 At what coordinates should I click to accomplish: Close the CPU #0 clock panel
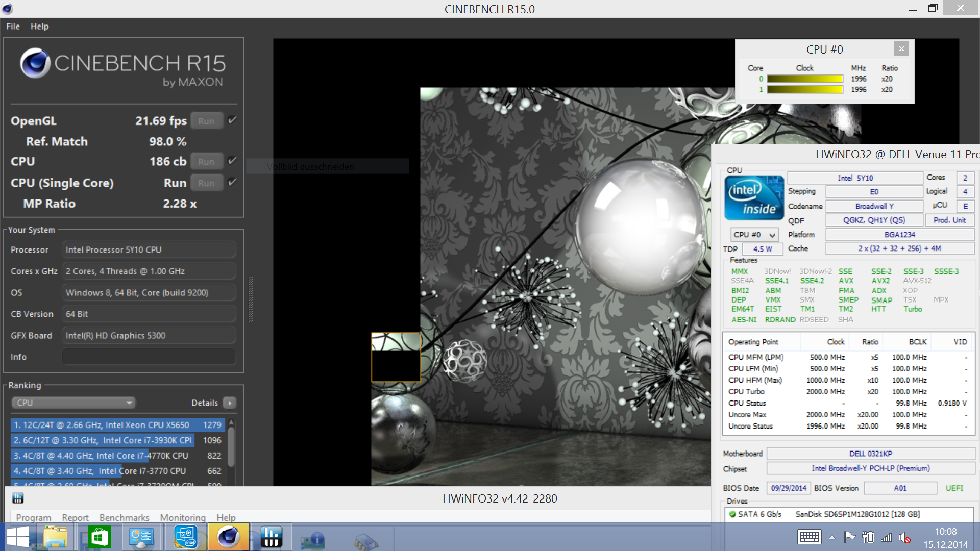(901, 48)
